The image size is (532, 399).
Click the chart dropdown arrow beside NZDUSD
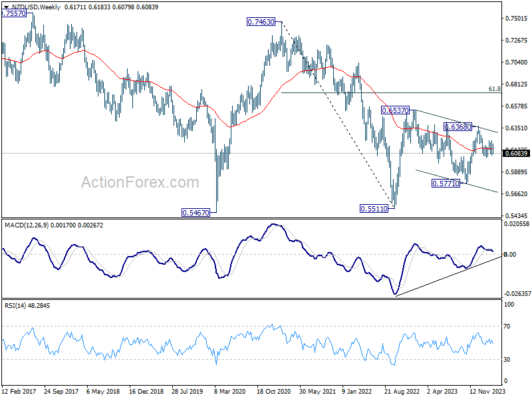6,7
